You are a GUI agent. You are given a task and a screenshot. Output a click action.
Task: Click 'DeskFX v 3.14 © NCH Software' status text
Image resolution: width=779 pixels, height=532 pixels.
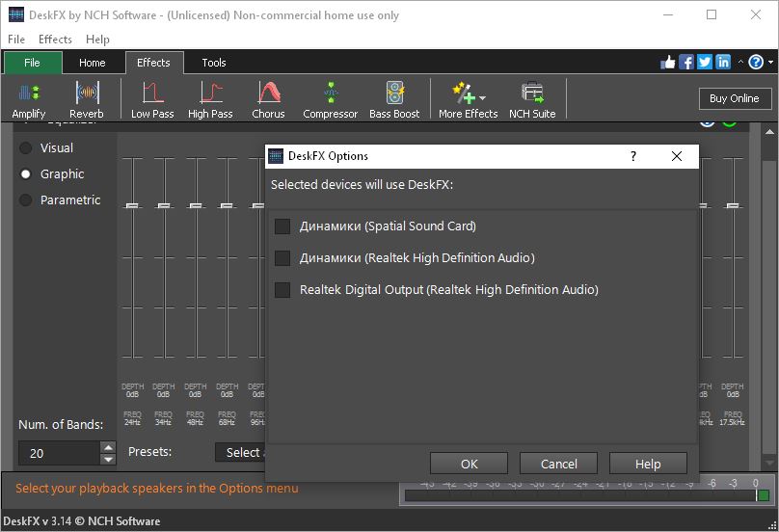click(x=82, y=521)
